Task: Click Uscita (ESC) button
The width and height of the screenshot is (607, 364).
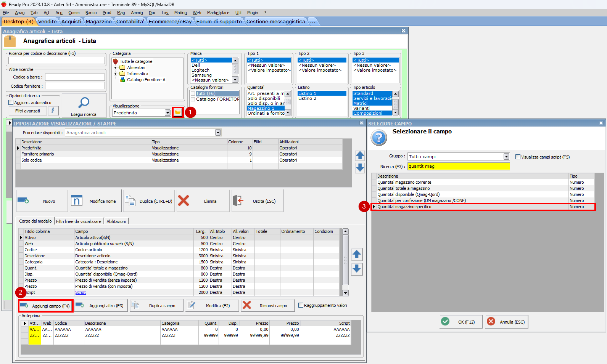Action: point(257,201)
